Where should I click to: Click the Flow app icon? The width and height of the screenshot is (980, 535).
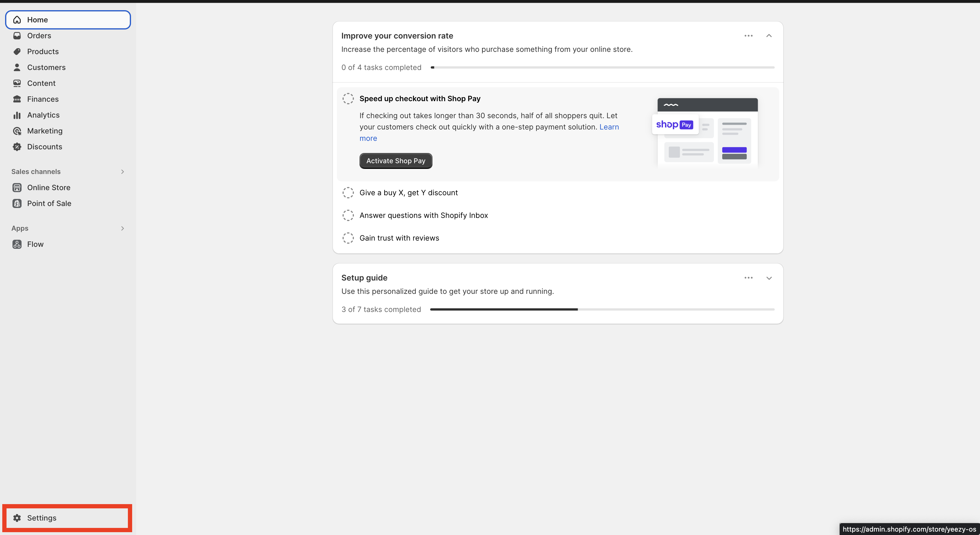pos(17,244)
